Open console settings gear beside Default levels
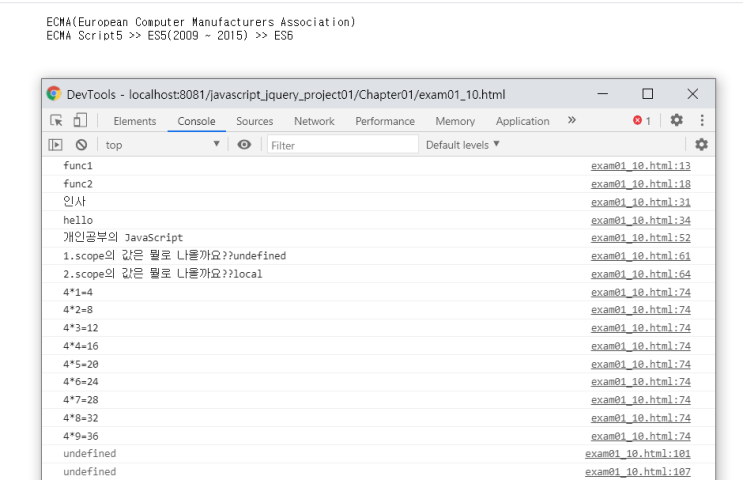Viewport: 743px width, 480px height. tap(701, 145)
